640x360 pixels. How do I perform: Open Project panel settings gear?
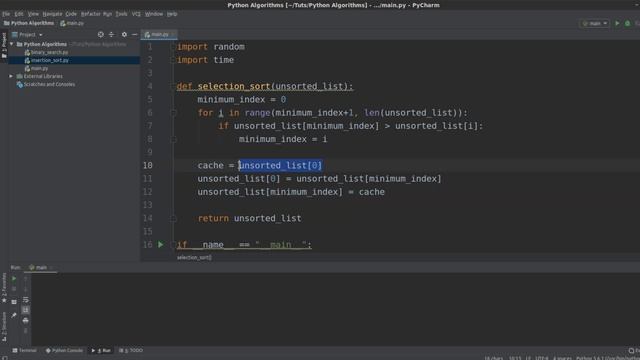pos(124,35)
